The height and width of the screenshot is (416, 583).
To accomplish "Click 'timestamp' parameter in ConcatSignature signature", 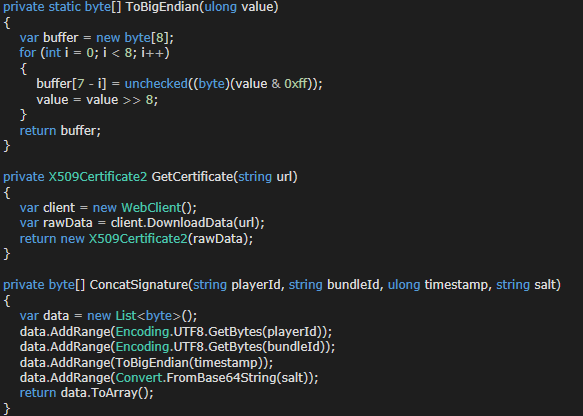I will 455,285.
